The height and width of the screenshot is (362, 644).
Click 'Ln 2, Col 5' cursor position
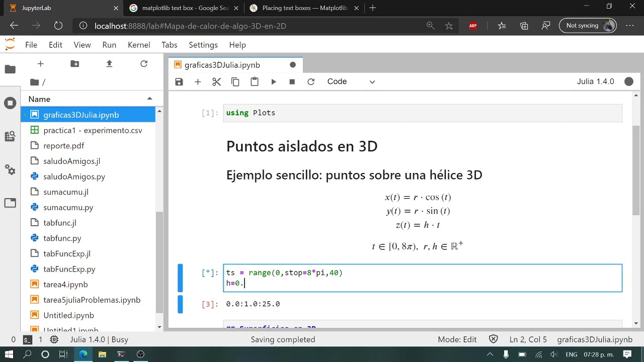pyautogui.click(x=528, y=340)
